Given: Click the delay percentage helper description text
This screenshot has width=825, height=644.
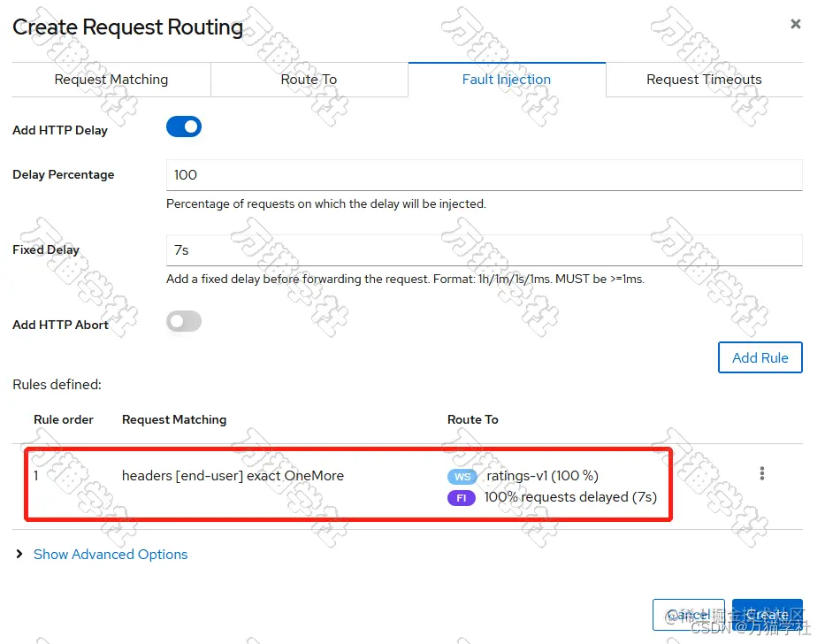Looking at the screenshot, I should pyautogui.click(x=326, y=203).
